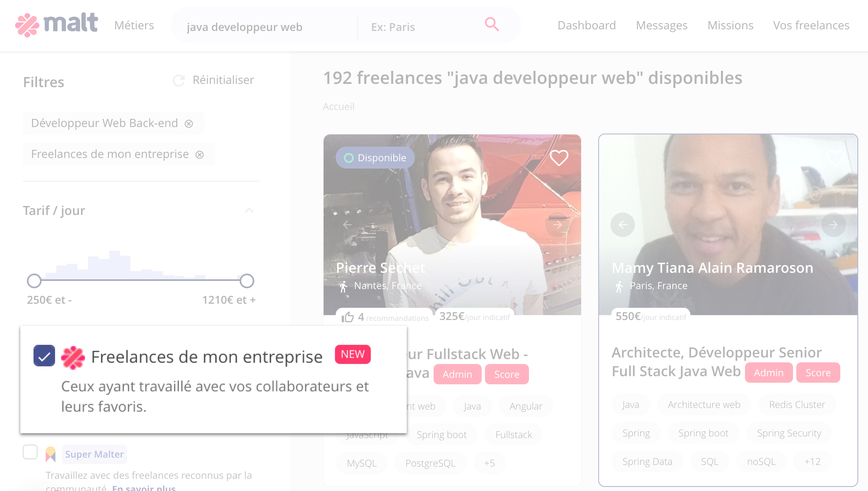Click the minimum tarif slider handle
This screenshot has height=491, width=868.
click(x=34, y=281)
